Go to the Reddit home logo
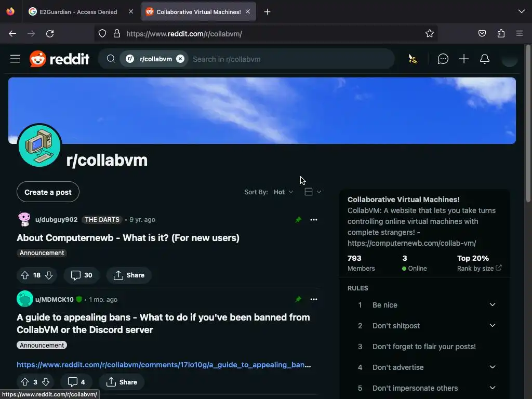The height and width of the screenshot is (399, 532). (59, 59)
